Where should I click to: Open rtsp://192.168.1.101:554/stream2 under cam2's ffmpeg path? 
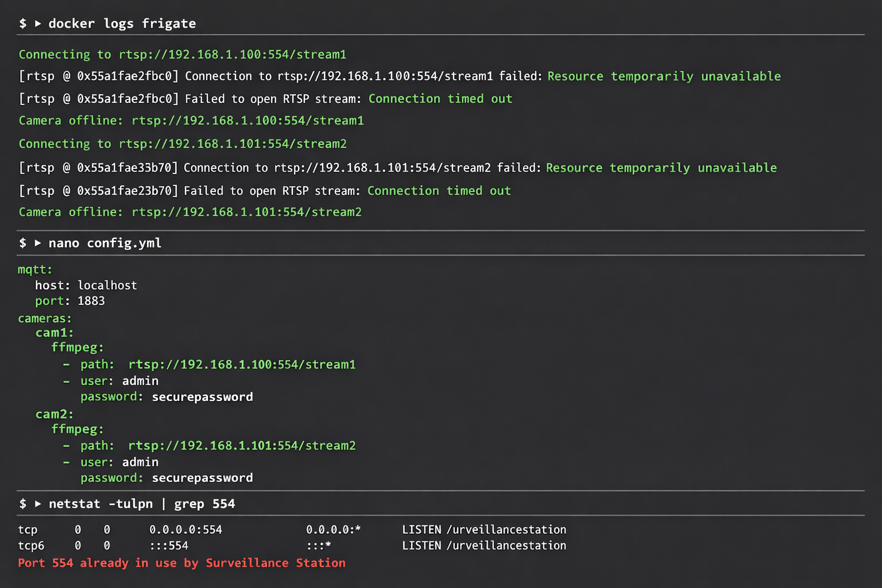(x=242, y=446)
